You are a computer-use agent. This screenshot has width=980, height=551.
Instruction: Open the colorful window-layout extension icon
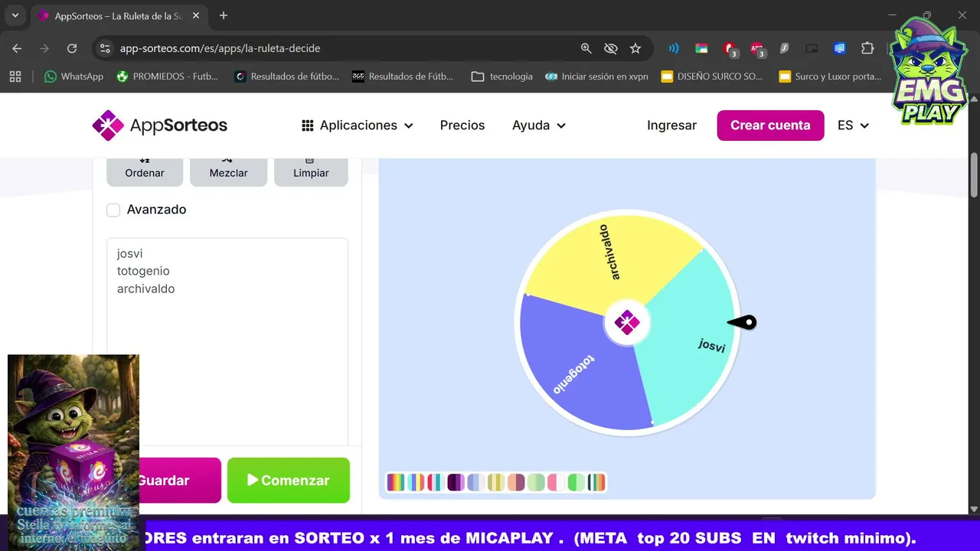click(701, 48)
